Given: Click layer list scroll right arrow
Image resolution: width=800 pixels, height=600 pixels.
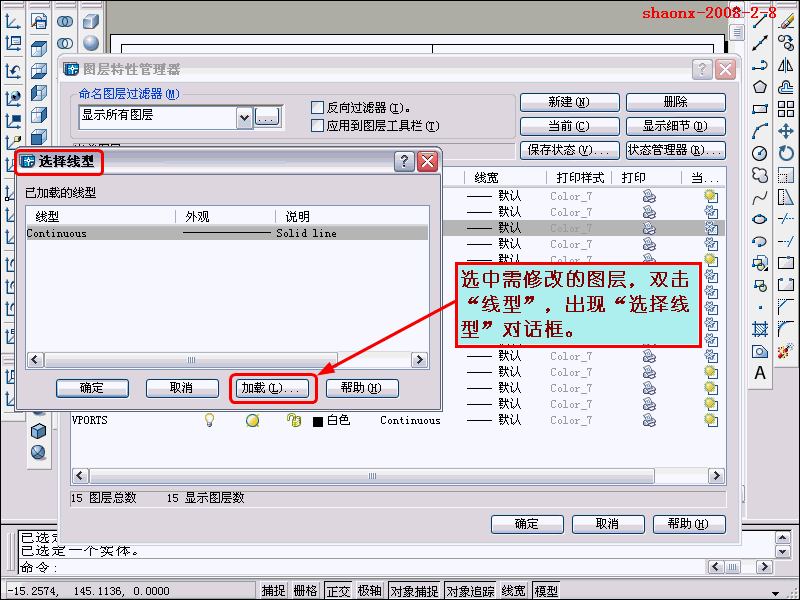Looking at the screenshot, I should (716, 476).
